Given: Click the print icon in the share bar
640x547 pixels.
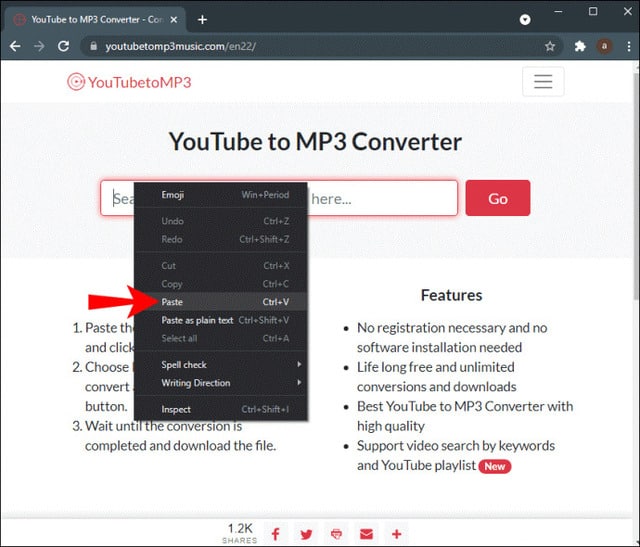Looking at the screenshot, I should [x=336, y=534].
